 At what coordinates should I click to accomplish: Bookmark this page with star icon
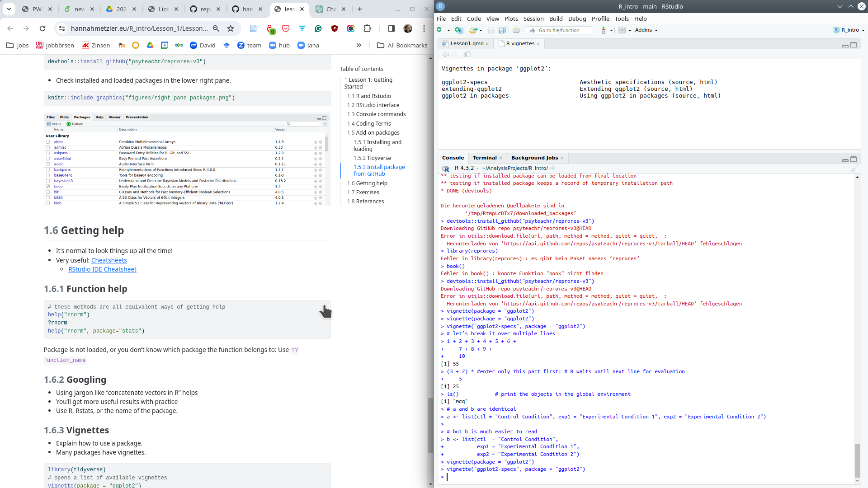click(231, 28)
